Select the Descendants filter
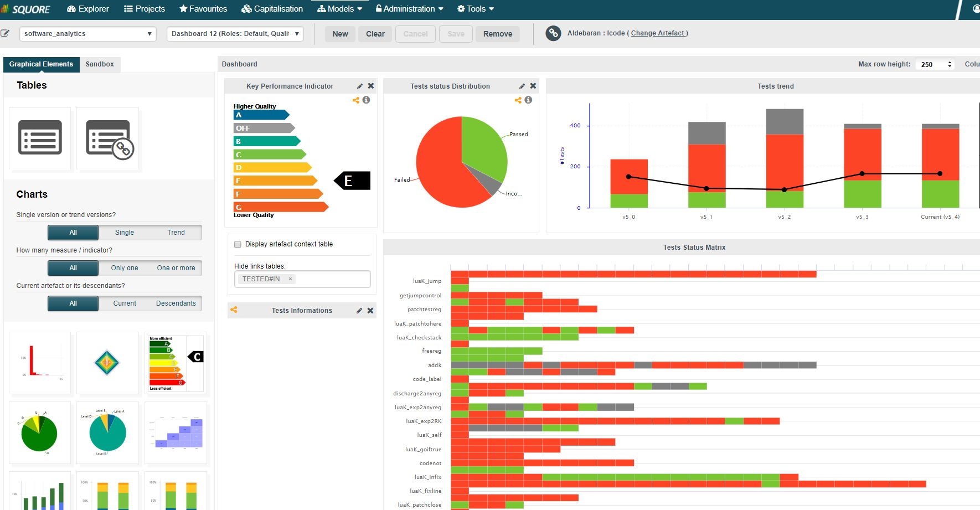 pyautogui.click(x=176, y=303)
